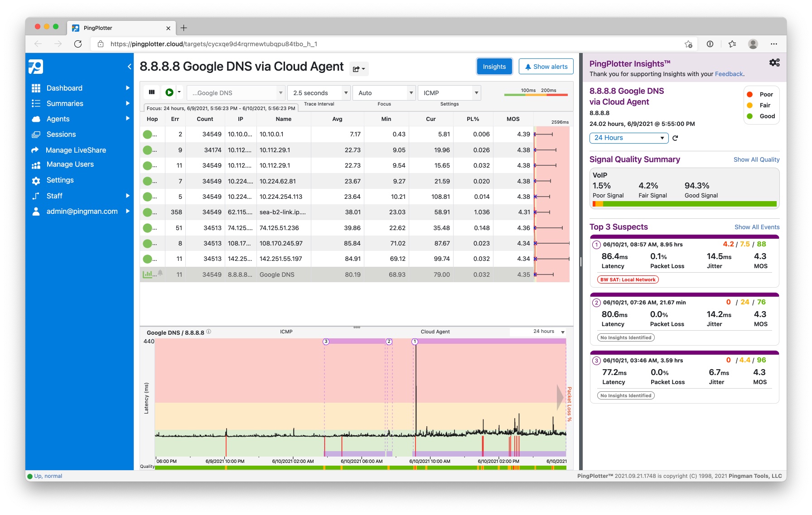
Task: Open the 24 Hours Insights range dropdown
Action: [628, 138]
